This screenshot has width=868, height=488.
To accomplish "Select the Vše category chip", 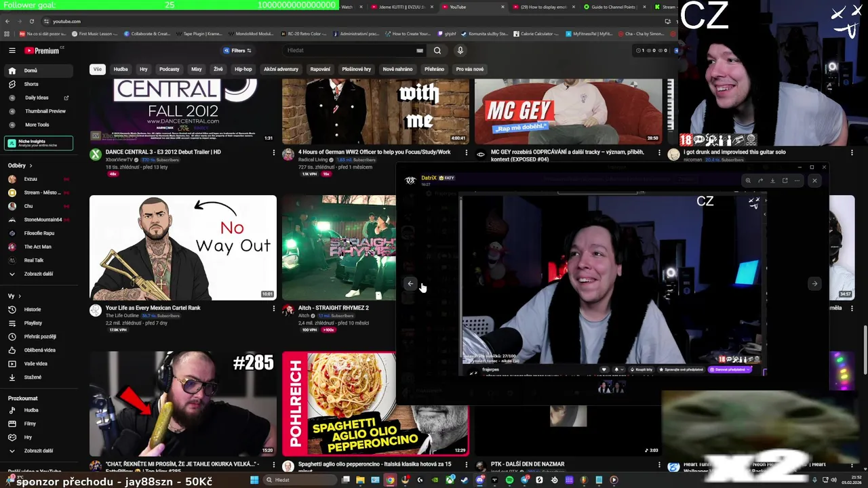I will coord(98,69).
